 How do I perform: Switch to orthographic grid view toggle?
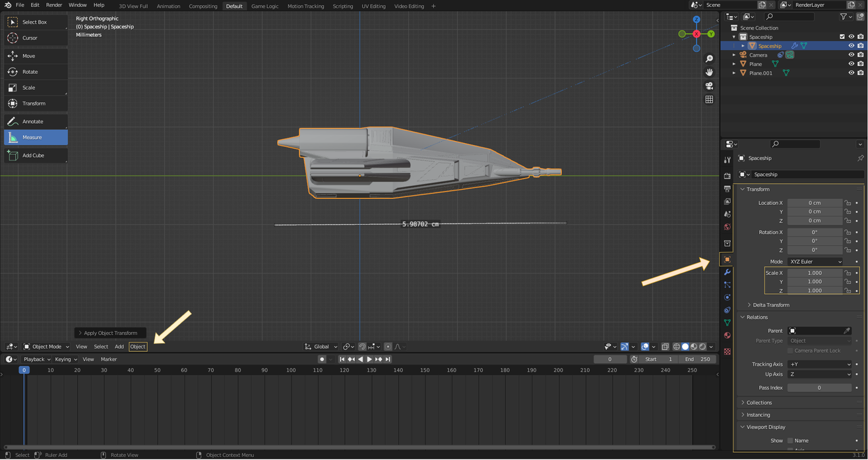(x=709, y=100)
